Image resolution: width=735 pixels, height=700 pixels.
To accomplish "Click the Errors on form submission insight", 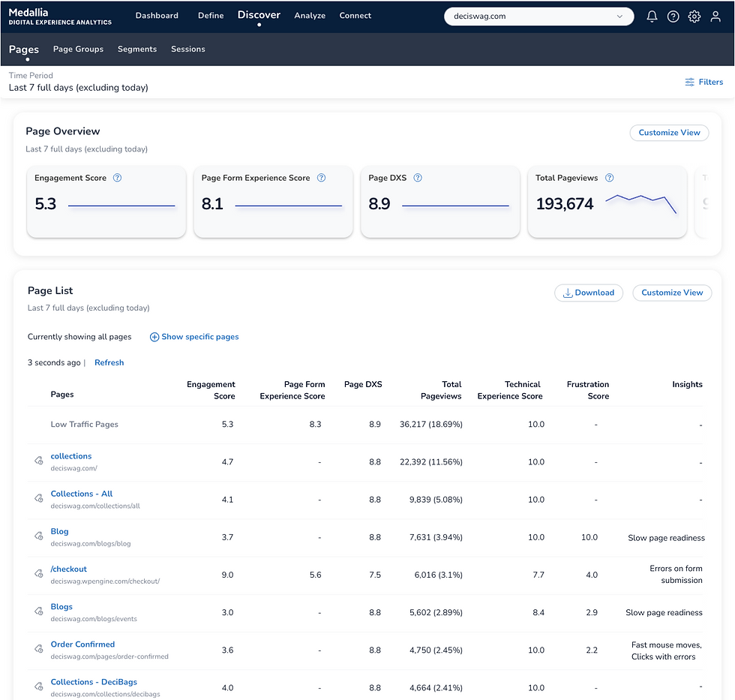I will click(x=676, y=575).
